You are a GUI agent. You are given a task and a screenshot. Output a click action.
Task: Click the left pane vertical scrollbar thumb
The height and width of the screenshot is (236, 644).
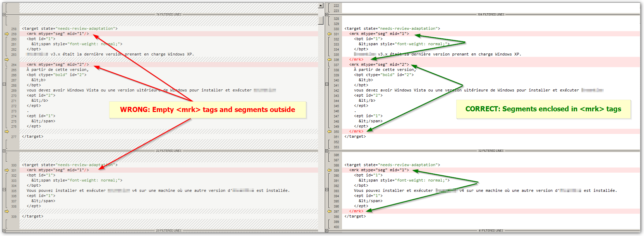click(x=321, y=20)
